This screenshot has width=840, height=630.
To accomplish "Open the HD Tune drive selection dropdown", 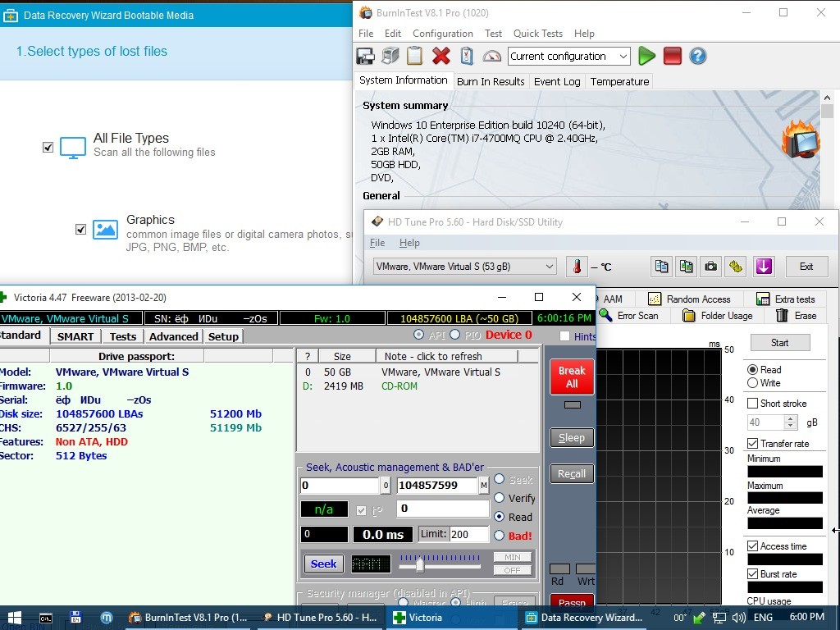I will coord(464,267).
